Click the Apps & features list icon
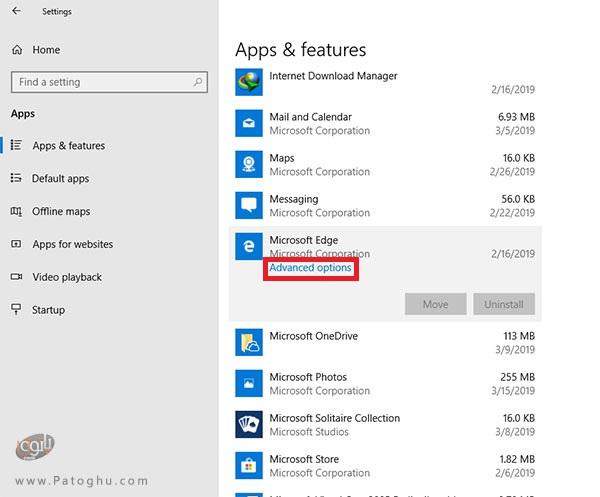 [x=16, y=145]
